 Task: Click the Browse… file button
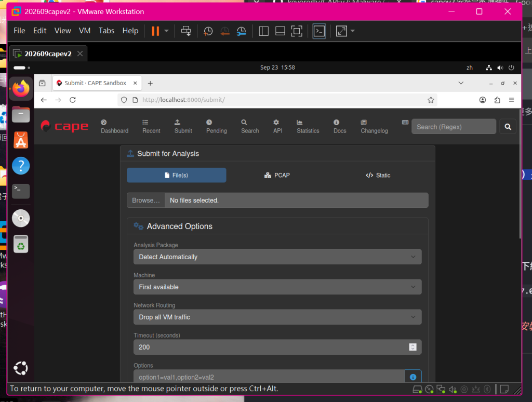click(x=146, y=200)
